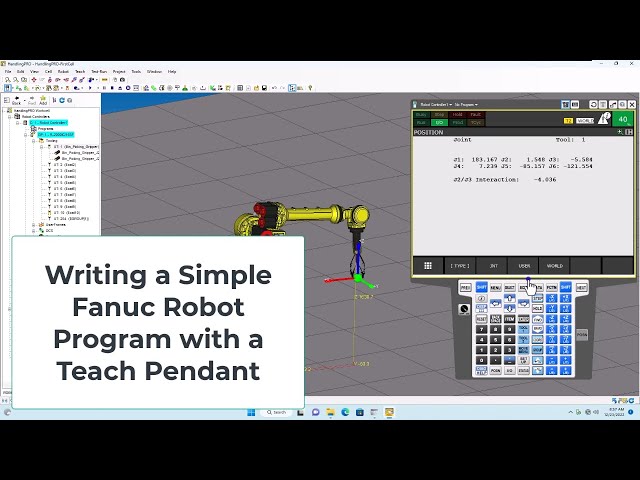This screenshot has height=480, width=640.
Task: Open the File menu
Action: pos(8,71)
